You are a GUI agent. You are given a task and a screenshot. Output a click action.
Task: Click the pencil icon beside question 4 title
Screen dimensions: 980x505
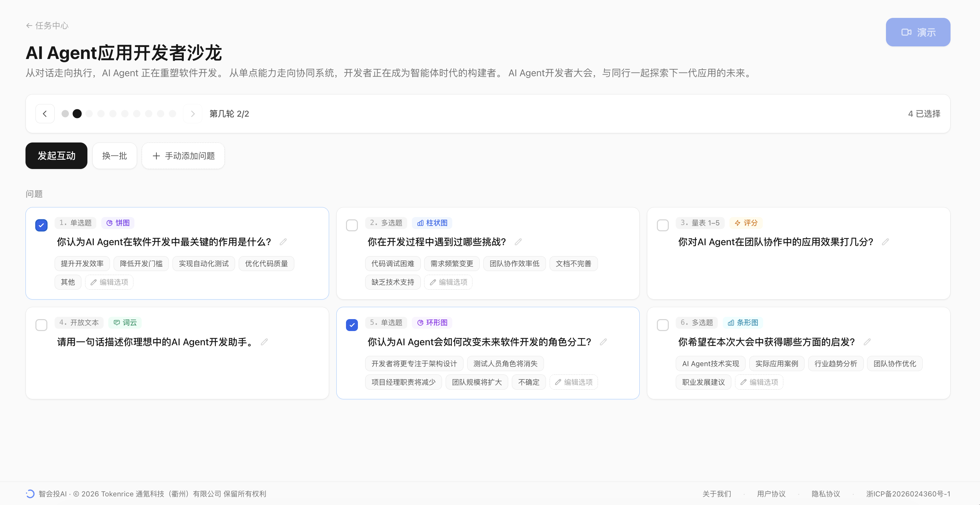pos(265,342)
